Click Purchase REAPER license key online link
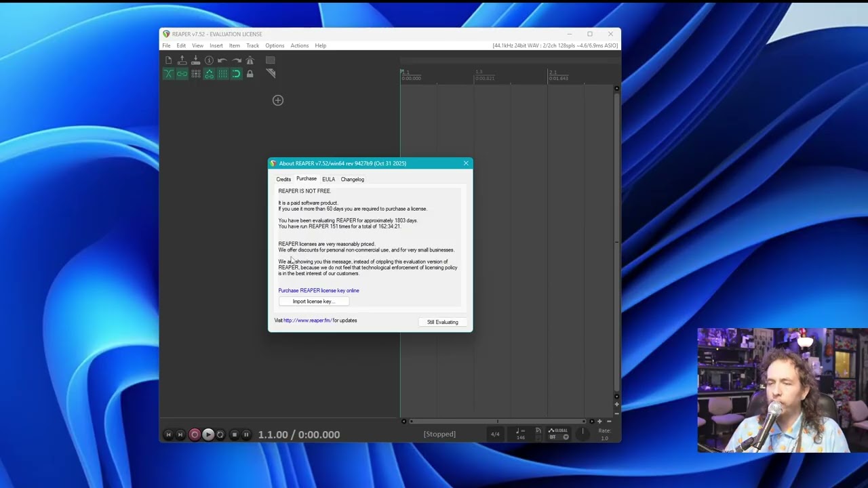The image size is (868, 488). click(x=319, y=290)
